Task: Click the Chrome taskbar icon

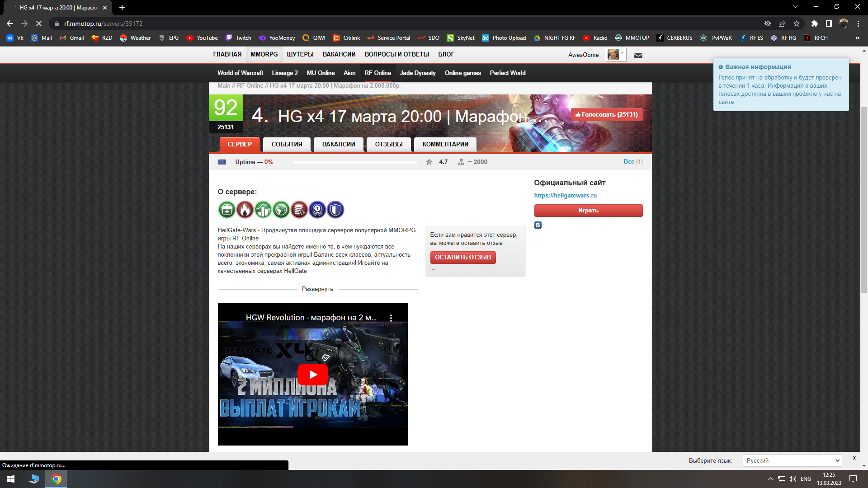Action: 56,479
